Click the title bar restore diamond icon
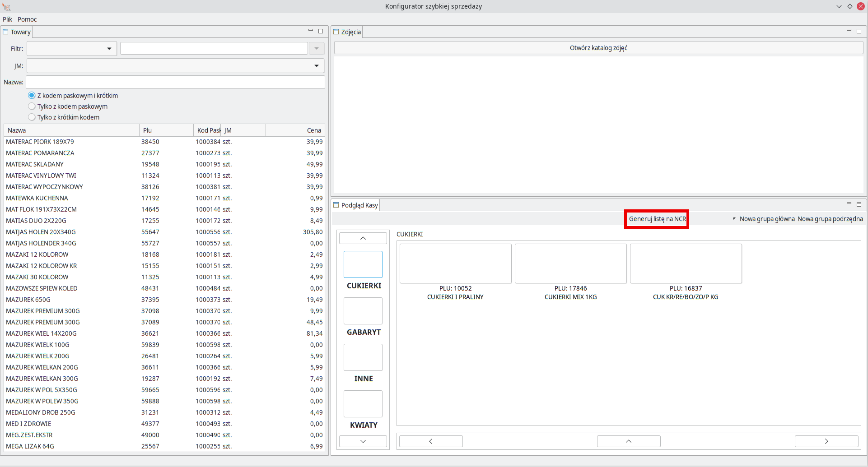The height and width of the screenshot is (467, 868). 850,6
